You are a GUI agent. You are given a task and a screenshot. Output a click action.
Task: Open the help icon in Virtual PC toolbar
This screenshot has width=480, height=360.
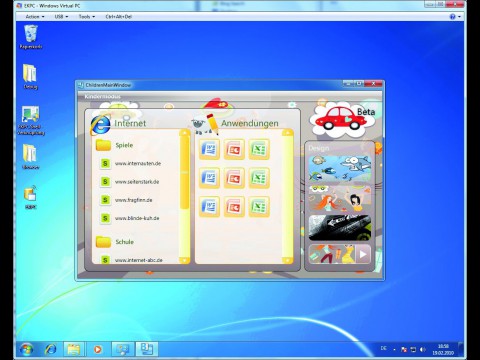(x=453, y=16)
